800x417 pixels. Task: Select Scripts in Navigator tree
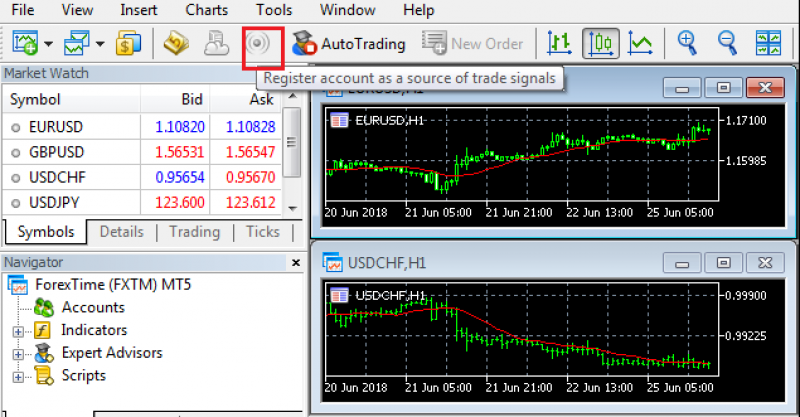(x=84, y=376)
